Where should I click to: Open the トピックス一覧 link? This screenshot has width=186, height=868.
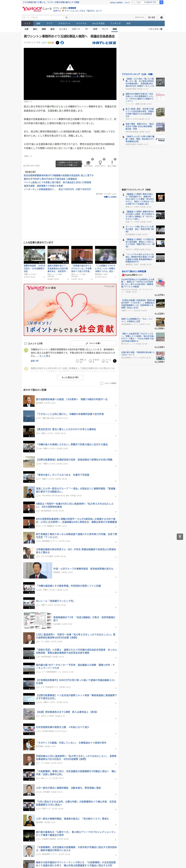[155, 29]
